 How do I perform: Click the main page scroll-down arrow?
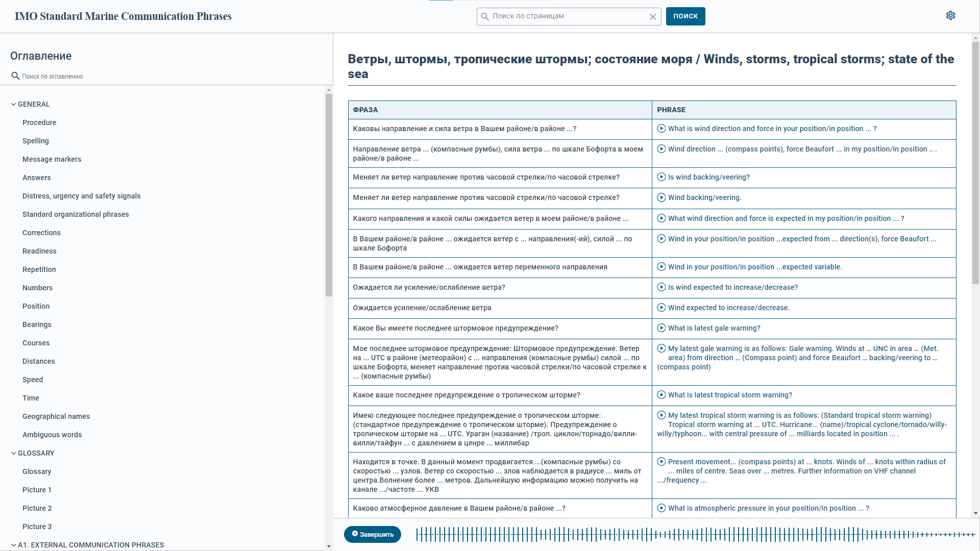coord(975,513)
